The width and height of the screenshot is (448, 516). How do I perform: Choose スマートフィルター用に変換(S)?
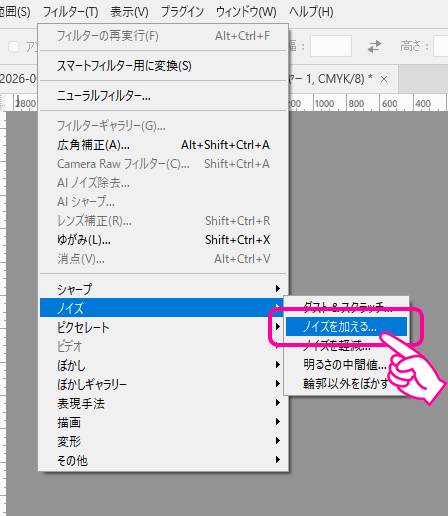[x=163, y=66]
